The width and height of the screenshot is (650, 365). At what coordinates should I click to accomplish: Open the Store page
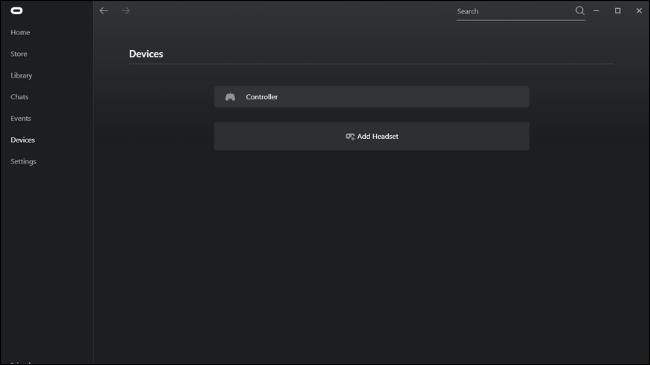(x=19, y=54)
